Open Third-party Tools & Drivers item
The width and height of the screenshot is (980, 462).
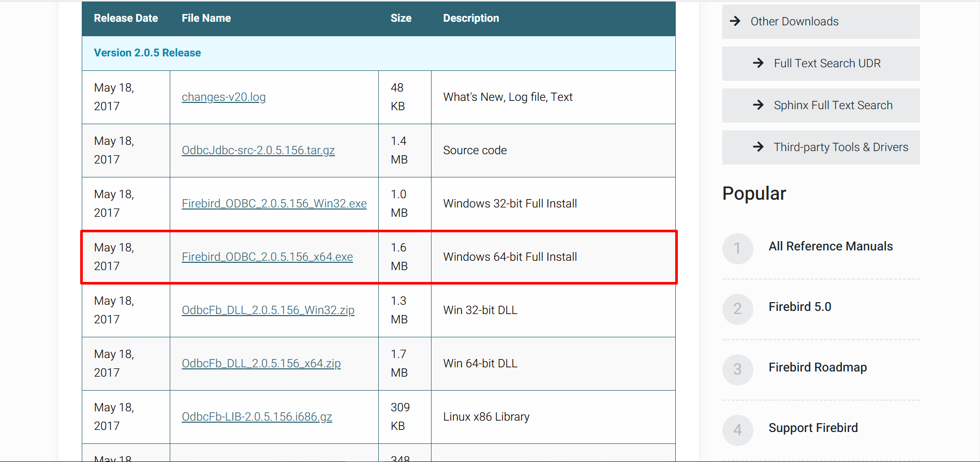821,147
